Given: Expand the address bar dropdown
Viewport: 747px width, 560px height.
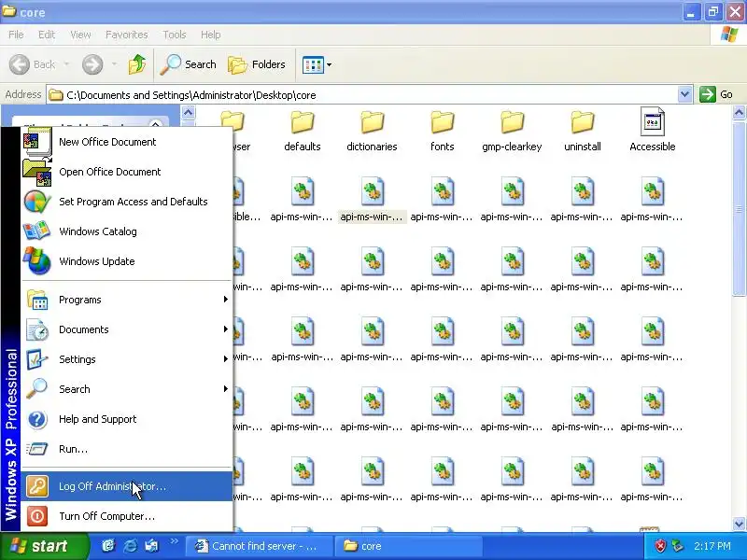Looking at the screenshot, I should pos(684,94).
